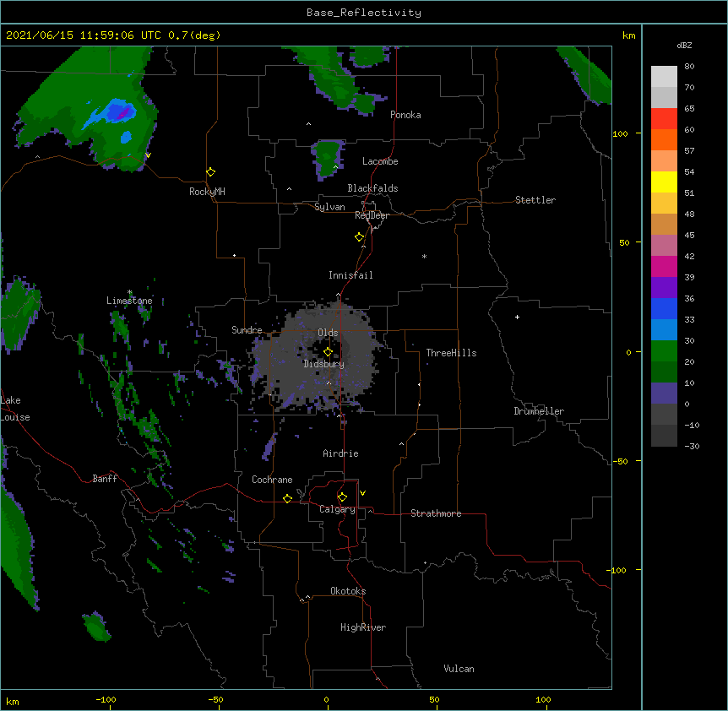Click the Blackfalds label
Image resolution: width=728 pixels, height=711 pixels.
tap(372, 188)
